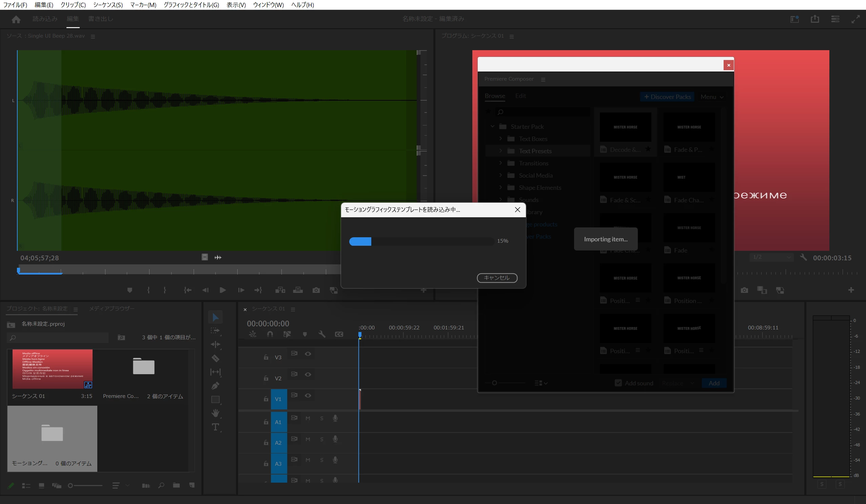Click the Home icon in the header
The image size is (866, 504).
[x=16, y=19]
